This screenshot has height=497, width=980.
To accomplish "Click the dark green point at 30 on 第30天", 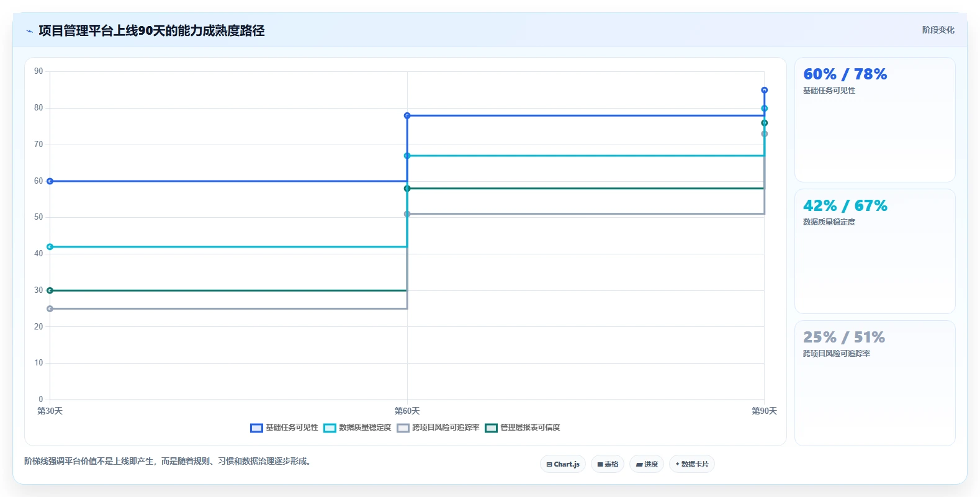I will [50, 290].
